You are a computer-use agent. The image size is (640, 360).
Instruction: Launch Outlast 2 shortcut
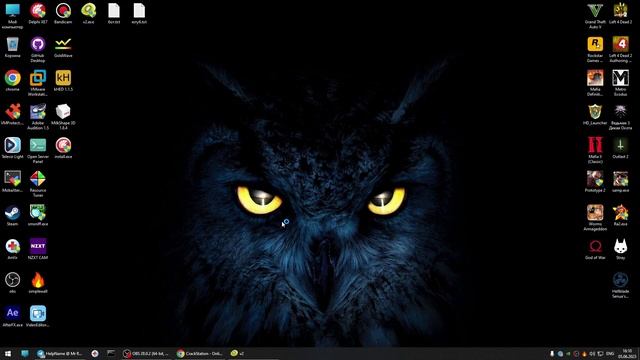(620, 148)
